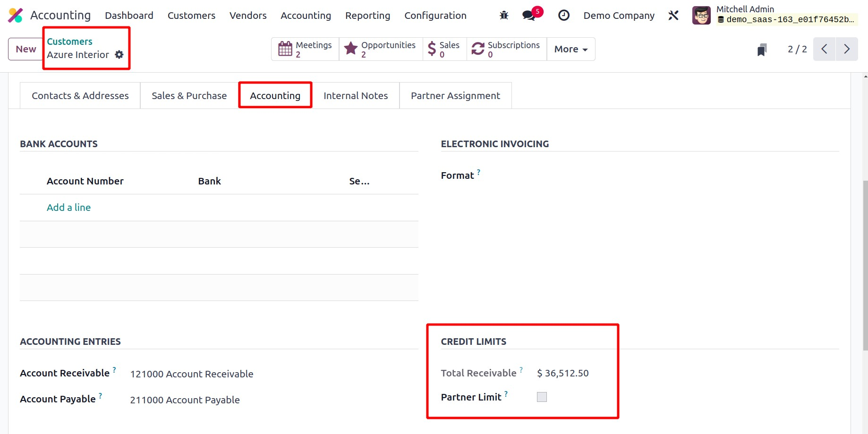Open Opportunities star smart button
The width and height of the screenshot is (868, 434).
(381, 49)
